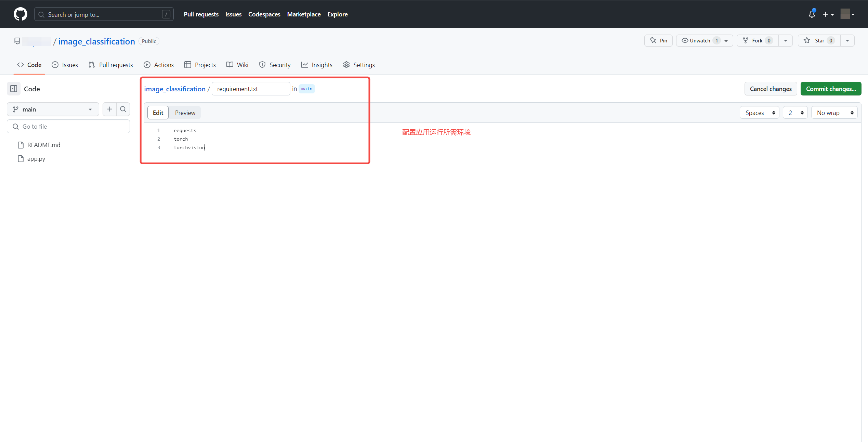The width and height of the screenshot is (868, 442).
Task: Open the Spaces indent mode dropdown
Action: 759,113
